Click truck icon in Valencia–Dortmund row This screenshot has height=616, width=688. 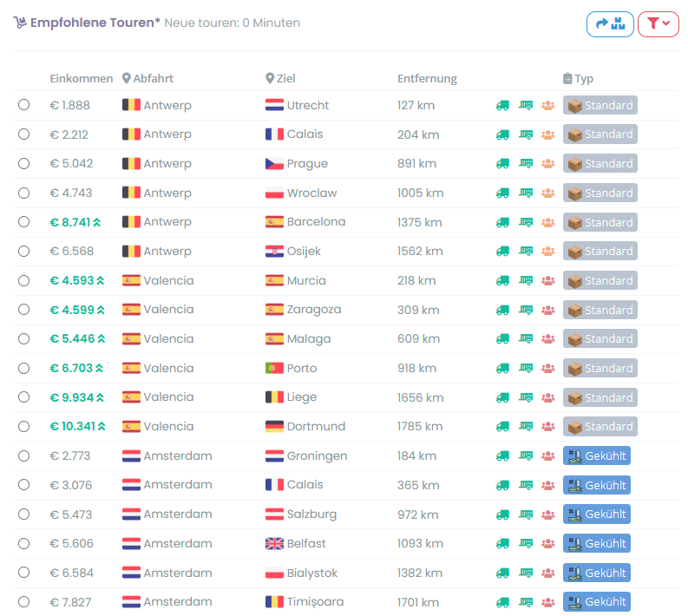tap(502, 427)
